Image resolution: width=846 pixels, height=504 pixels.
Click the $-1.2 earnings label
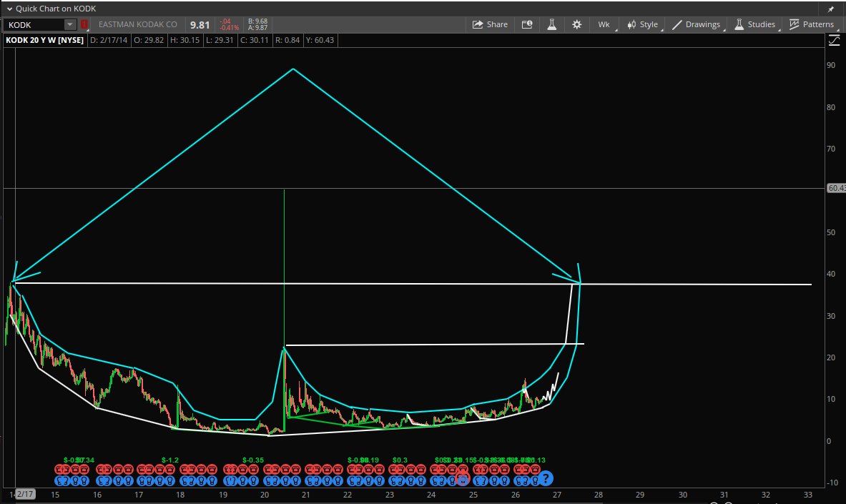(x=170, y=460)
